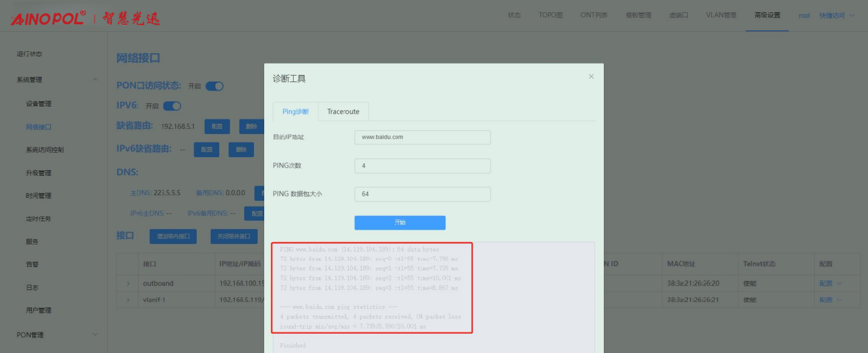Open the TOPO图 menu
The height and width of the screenshot is (353, 868).
(x=550, y=15)
